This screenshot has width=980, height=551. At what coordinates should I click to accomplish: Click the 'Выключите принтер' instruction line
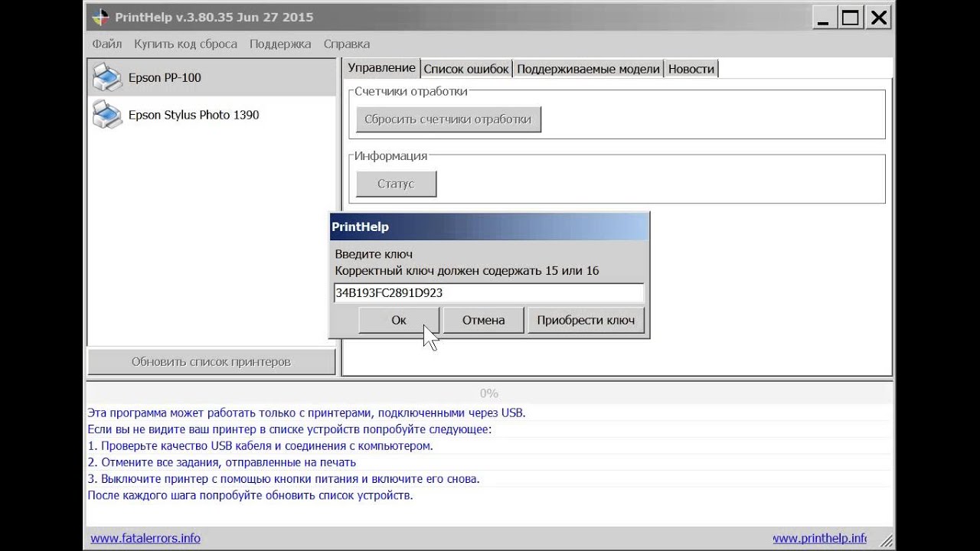(283, 479)
